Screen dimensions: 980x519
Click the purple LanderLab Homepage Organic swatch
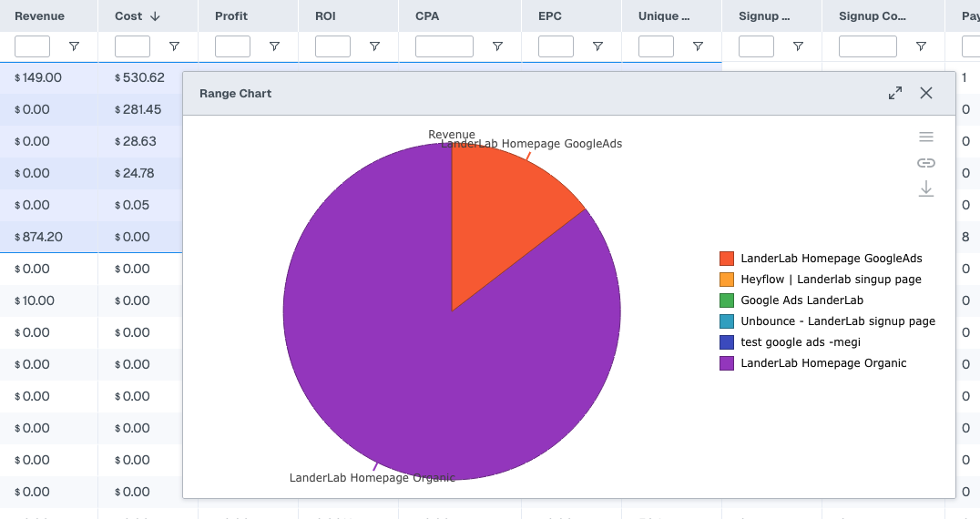pos(726,363)
